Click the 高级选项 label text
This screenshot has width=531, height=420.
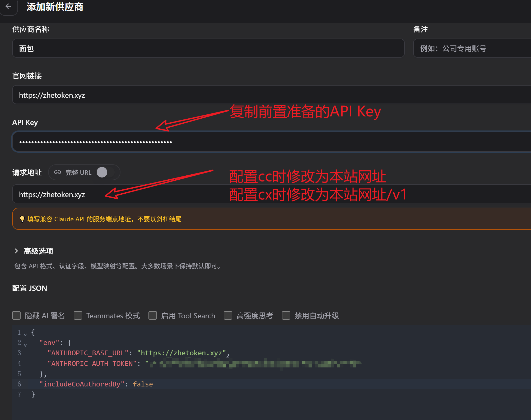[39, 251]
